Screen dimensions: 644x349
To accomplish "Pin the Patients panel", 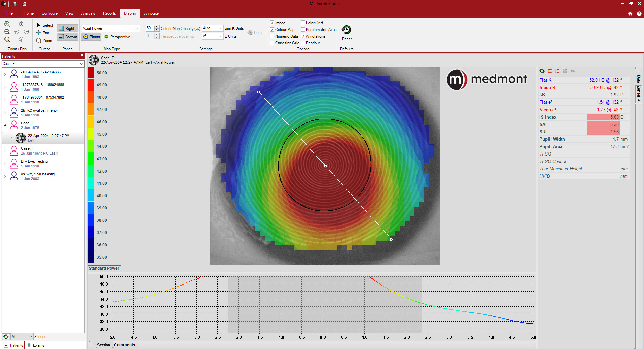I will point(82,56).
